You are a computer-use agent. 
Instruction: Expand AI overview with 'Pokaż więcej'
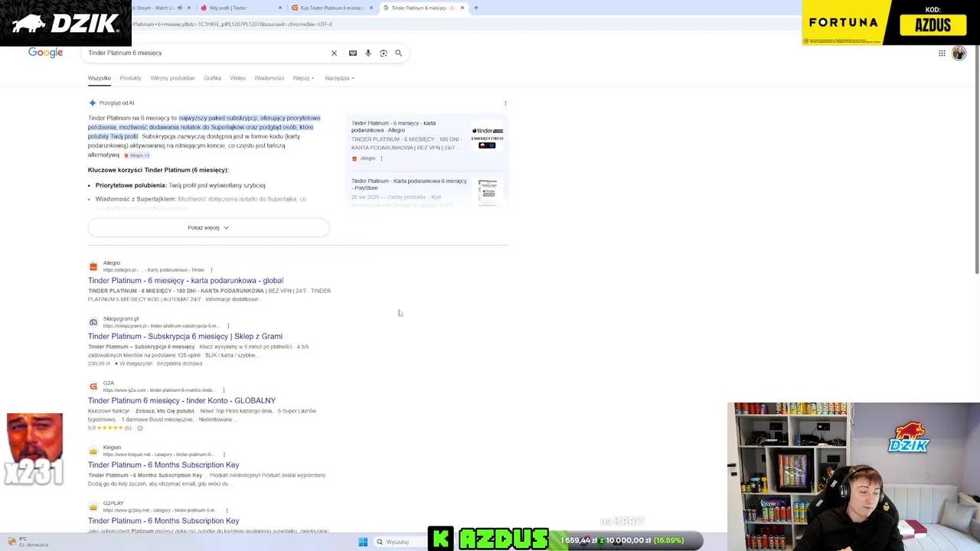pyautogui.click(x=208, y=227)
